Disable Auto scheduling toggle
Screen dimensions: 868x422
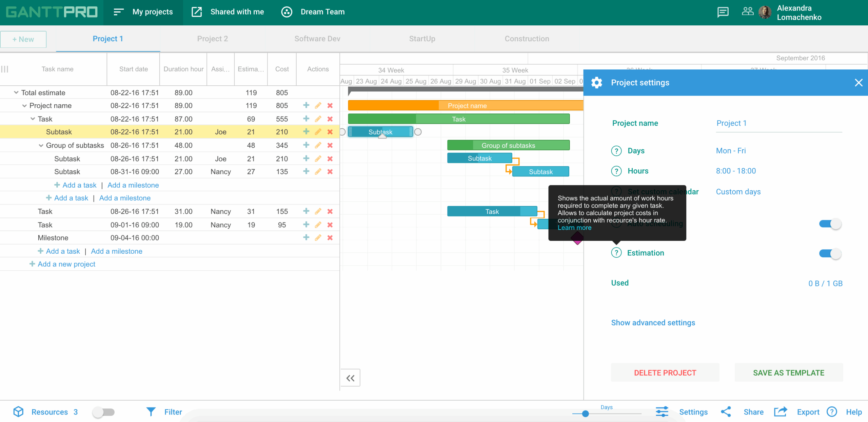coord(830,224)
